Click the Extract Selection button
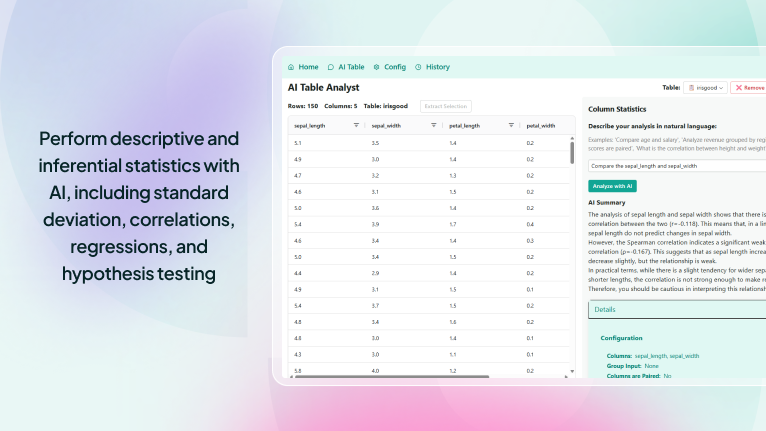The height and width of the screenshot is (431, 766). click(446, 106)
